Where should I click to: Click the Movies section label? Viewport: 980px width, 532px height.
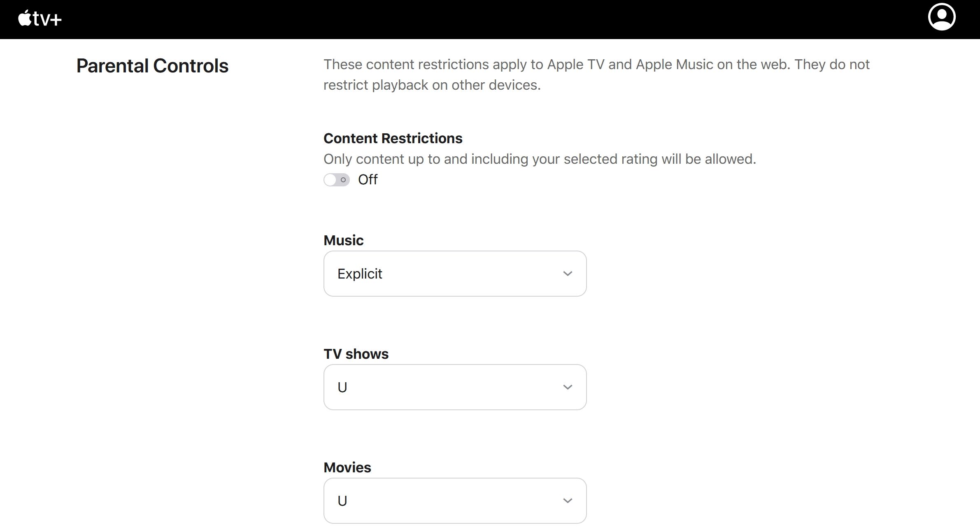347,467
